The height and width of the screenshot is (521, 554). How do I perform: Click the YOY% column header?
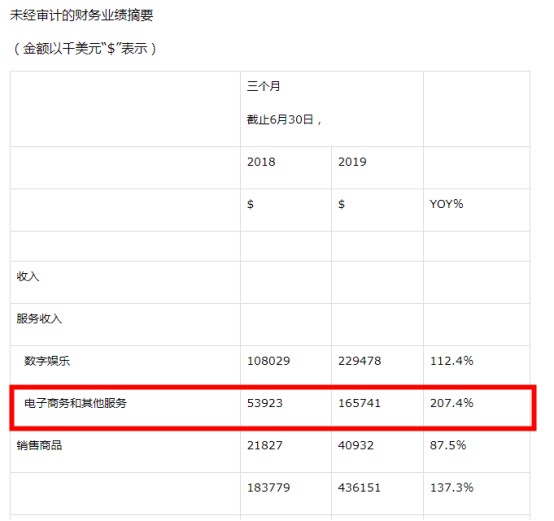coord(446,204)
